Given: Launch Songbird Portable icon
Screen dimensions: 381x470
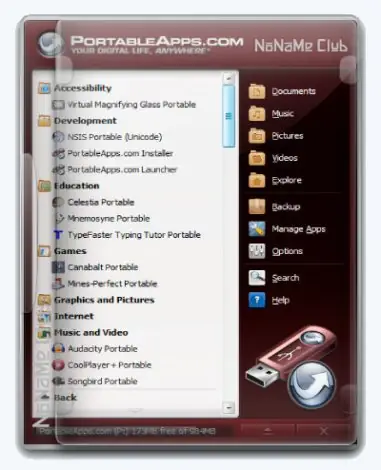Looking at the screenshot, I should coord(58,381).
